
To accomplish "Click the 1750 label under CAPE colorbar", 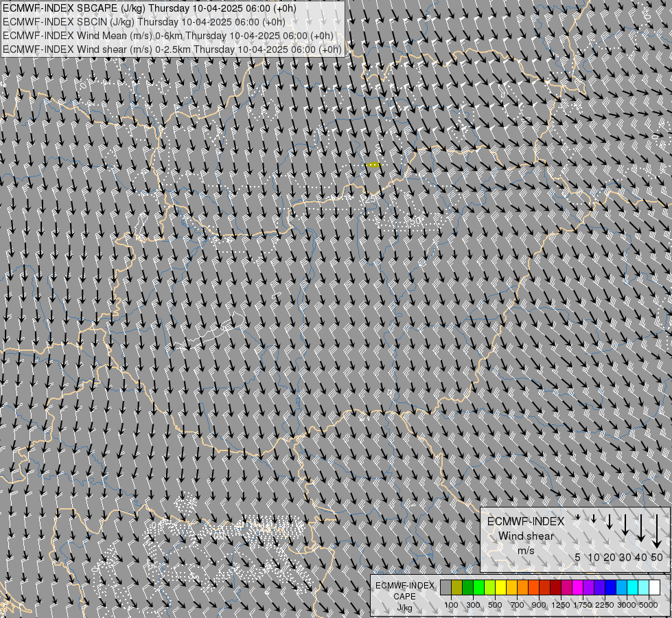I will [x=583, y=605].
